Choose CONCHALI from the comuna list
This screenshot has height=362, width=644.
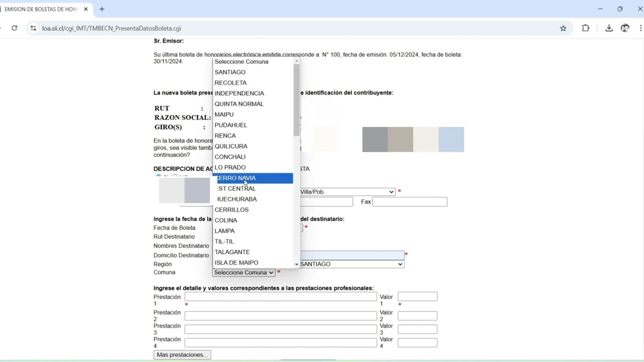point(253,156)
